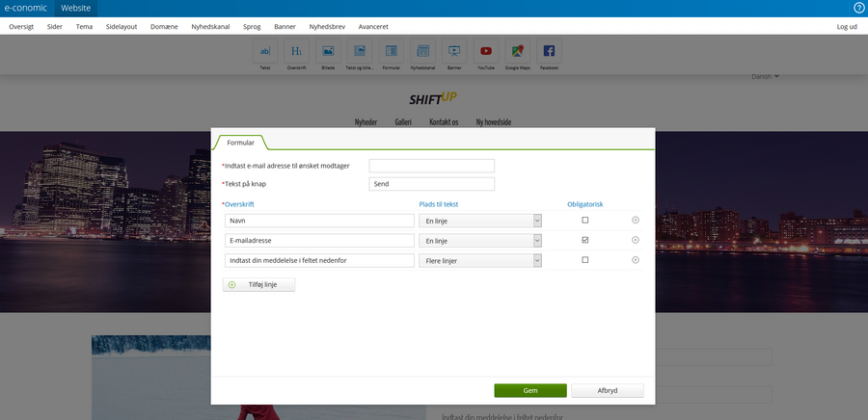Select the Formular dialog tab
This screenshot has height=420, width=868.
pos(240,143)
